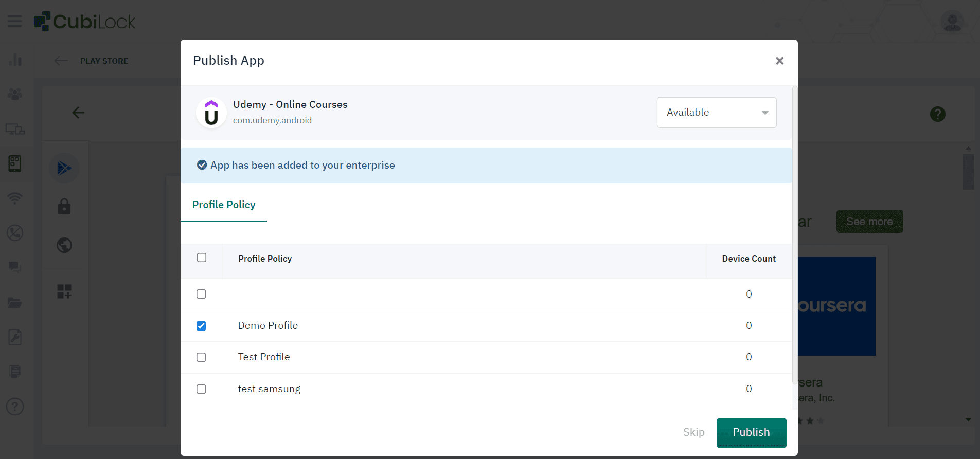Screen dimensions: 980x459
Task: Open the call block icon in sidebar
Action: click(x=15, y=233)
